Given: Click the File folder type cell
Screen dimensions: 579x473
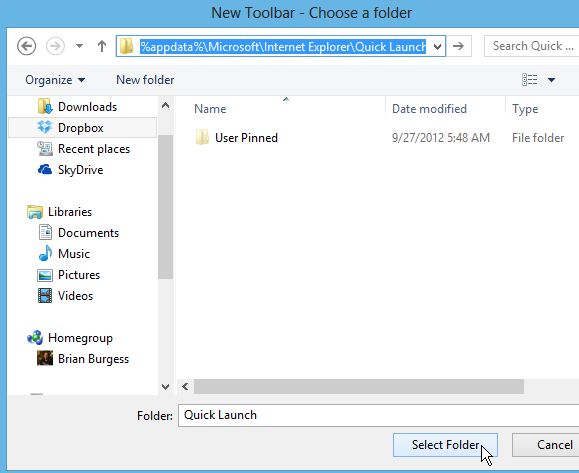Looking at the screenshot, I should click(538, 138).
